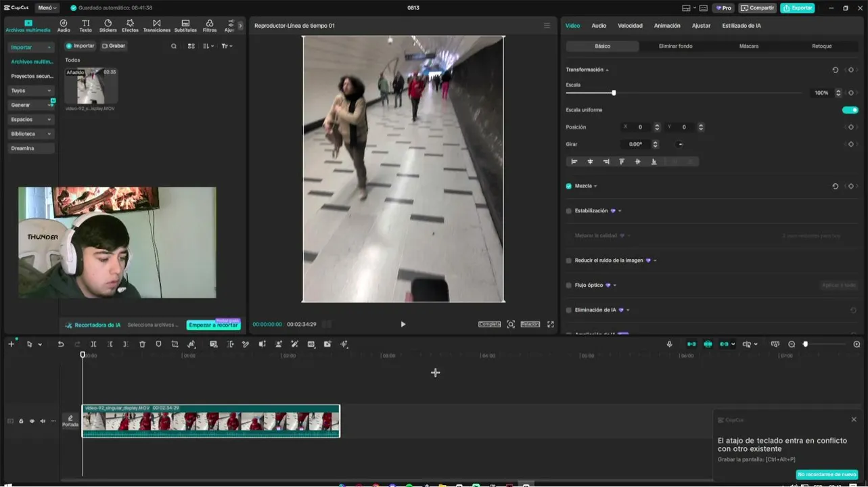This screenshot has width=868, height=487.
Task: Open the Texto tool panel
Action: [x=85, y=26]
